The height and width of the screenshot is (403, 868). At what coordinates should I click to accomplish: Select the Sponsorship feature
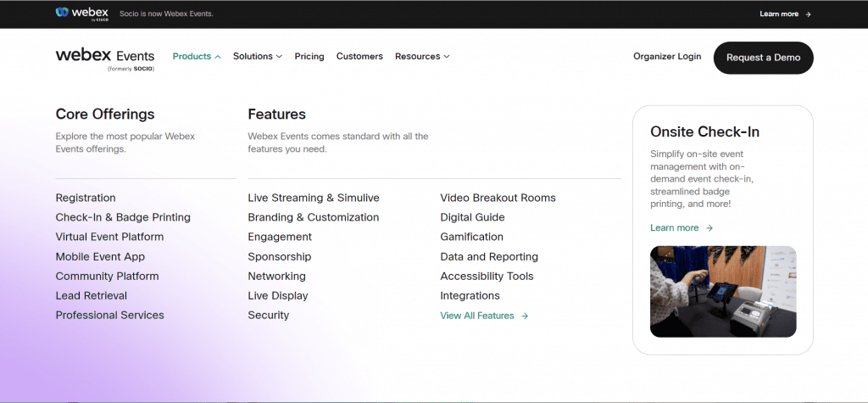coord(280,257)
